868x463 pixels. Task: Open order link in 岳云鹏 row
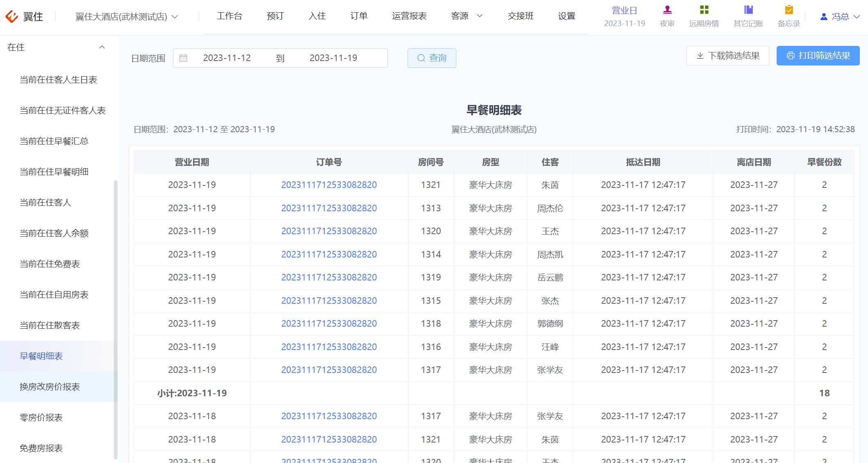pyautogui.click(x=329, y=278)
